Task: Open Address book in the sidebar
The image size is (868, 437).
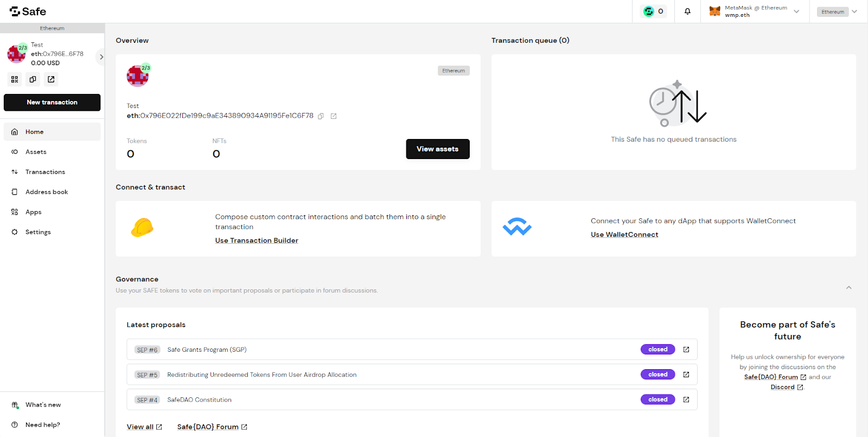Action: 52,192
